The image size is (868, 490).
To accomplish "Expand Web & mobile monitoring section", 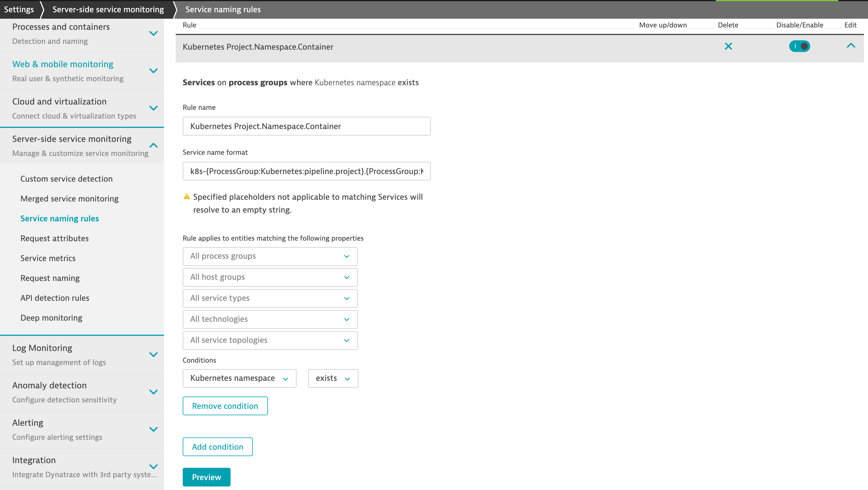I will click(x=153, y=71).
